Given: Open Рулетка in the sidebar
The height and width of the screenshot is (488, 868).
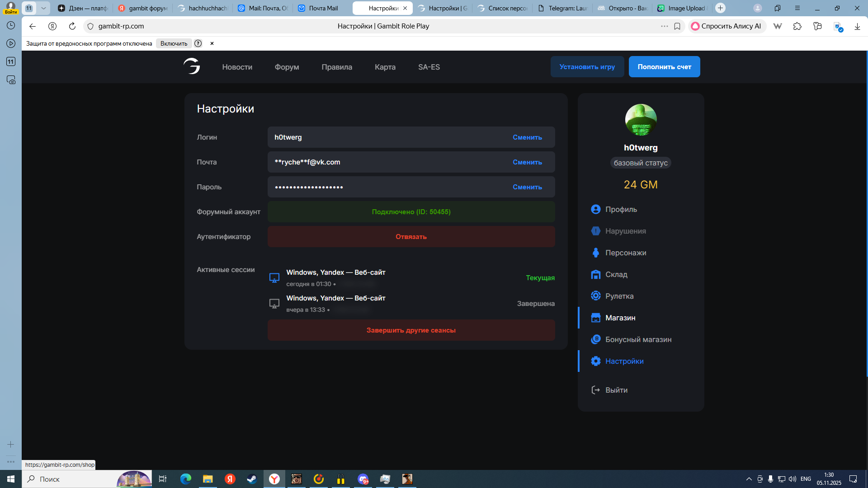Looking at the screenshot, I should 619,296.
